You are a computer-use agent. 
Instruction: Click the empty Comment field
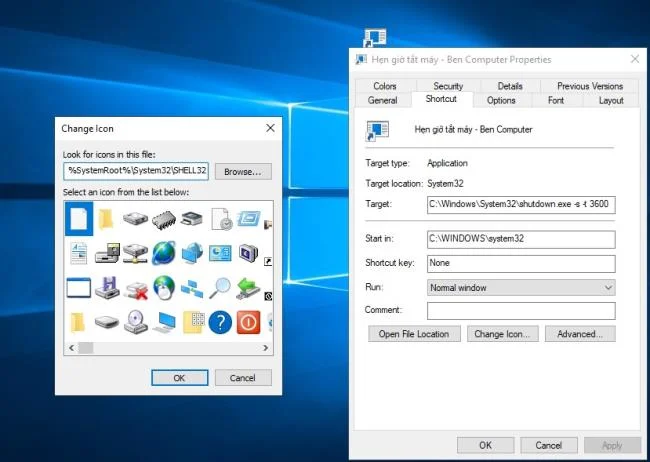pyautogui.click(x=521, y=311)
